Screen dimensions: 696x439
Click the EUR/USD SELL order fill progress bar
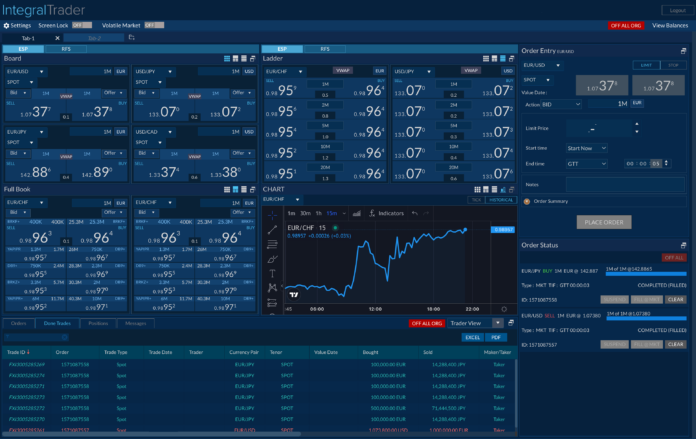pos(646,318)
